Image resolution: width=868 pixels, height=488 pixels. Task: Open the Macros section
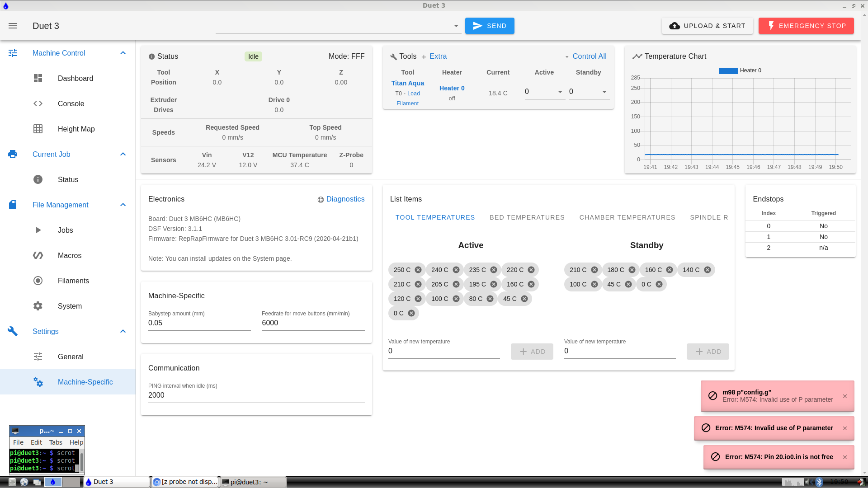tap(69, 255)
